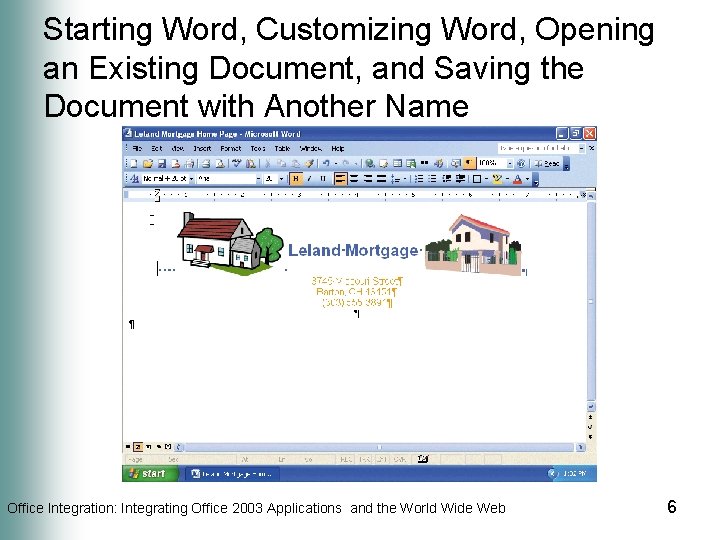Click the horizontal scrollbar thumb
Viewport: 720px width, 540px height.
point(379,447)
